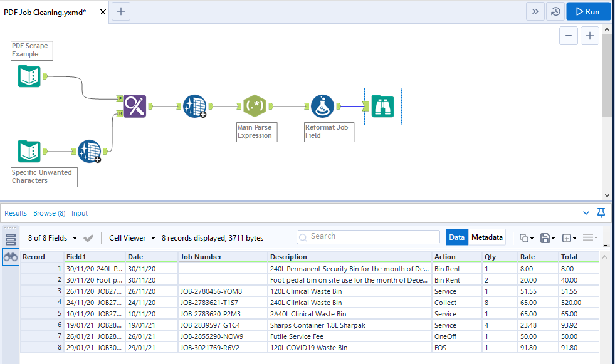
Task: Show the messages list view in Results
Action: pyautogui.click(x=10, y=239)
